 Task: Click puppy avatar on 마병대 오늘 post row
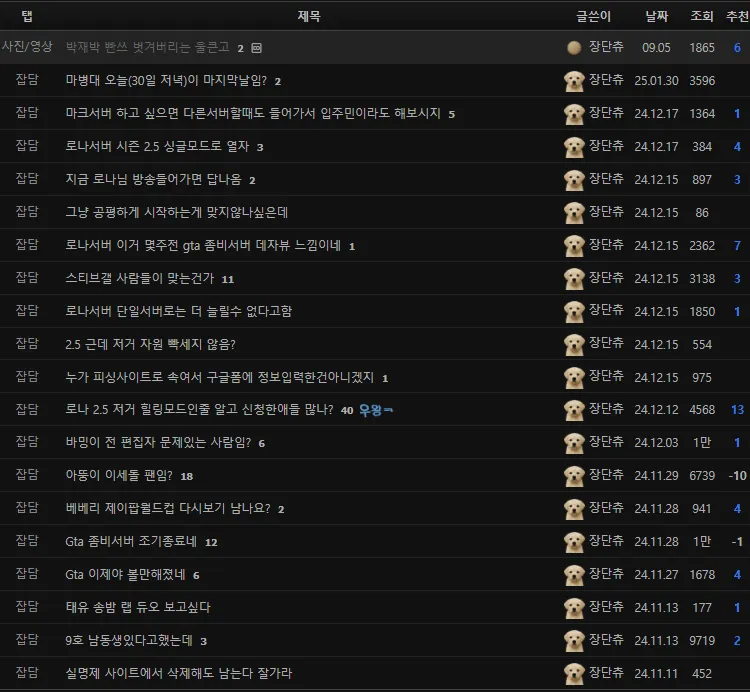tap(574, 81)
